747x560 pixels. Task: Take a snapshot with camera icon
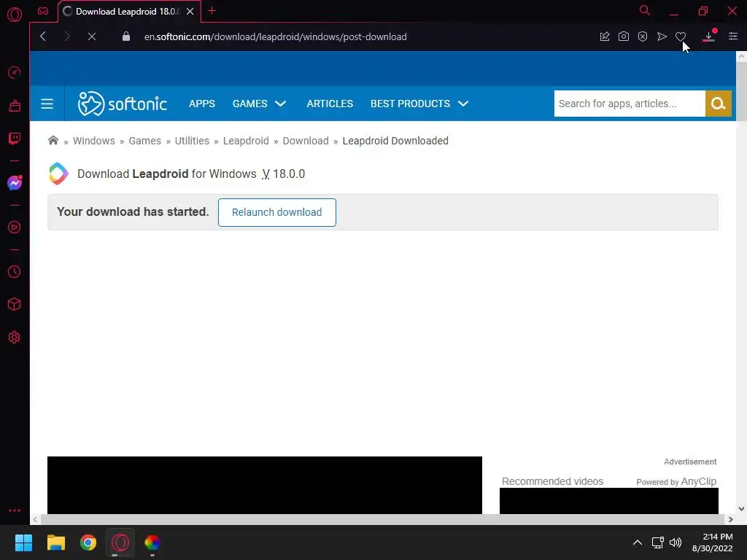(624, 36)
